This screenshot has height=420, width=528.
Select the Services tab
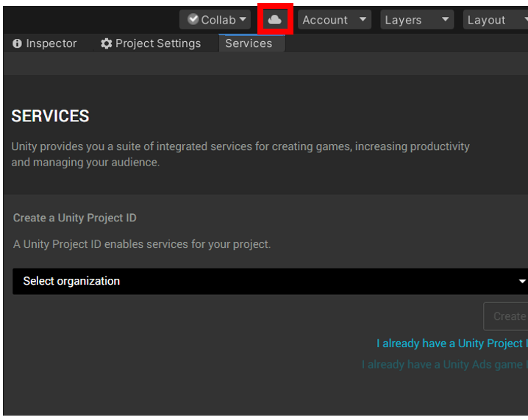[251, 43]
